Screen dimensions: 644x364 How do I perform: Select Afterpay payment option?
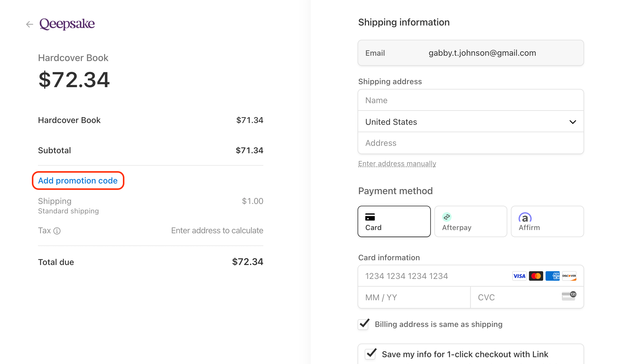pos(471,221)
